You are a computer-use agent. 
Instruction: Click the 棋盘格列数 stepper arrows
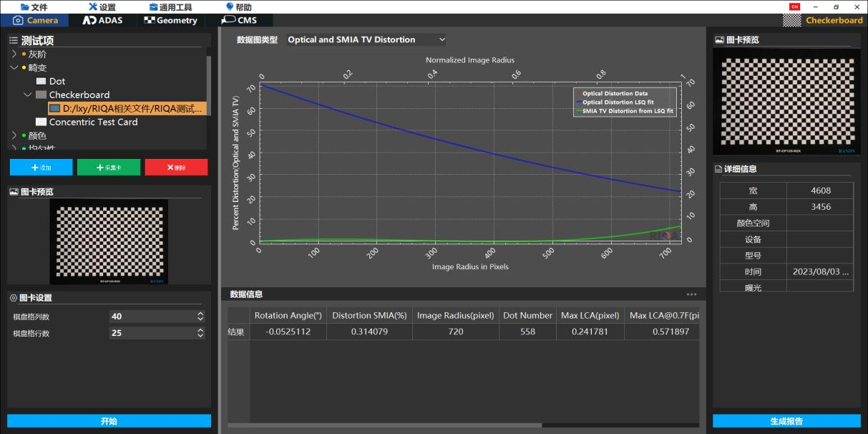[200, 317]
